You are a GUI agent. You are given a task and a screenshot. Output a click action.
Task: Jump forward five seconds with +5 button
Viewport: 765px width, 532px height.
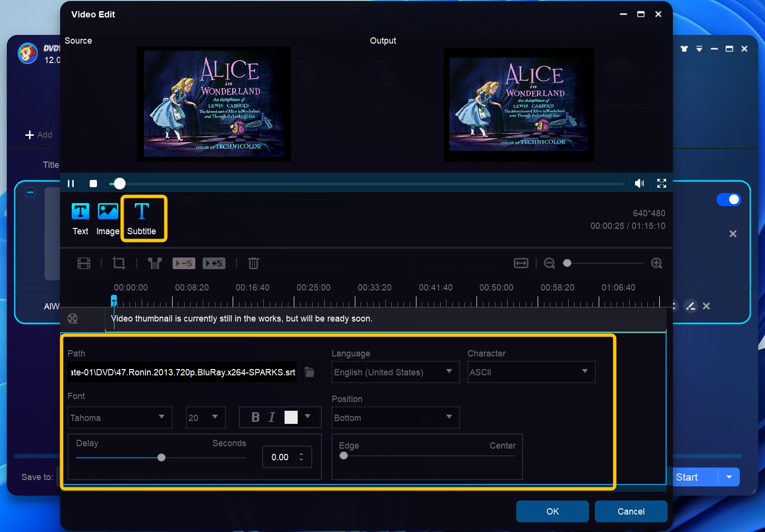(x=214, y=263)
